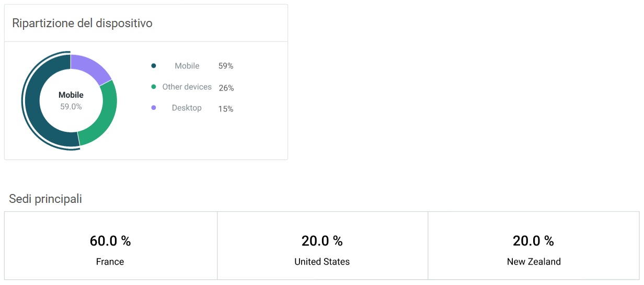This screenshot has width=644, height=285.
Task: Click the 26% legend value
Action: (226, 88)
